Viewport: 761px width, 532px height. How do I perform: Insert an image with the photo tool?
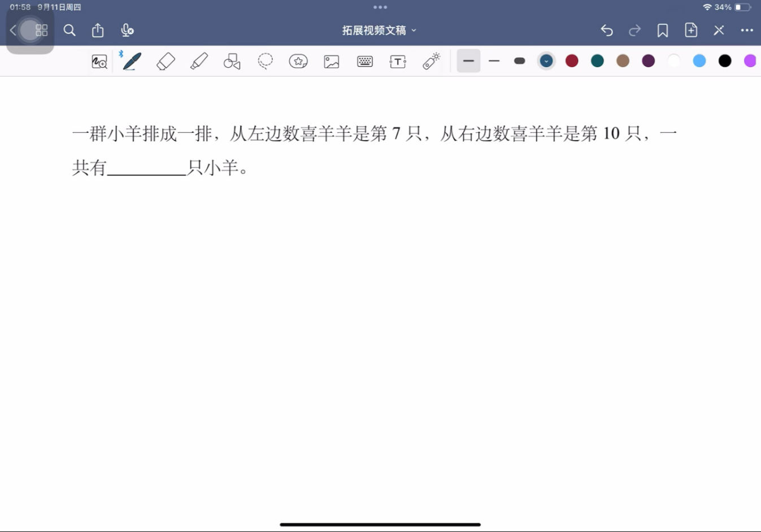pos(332,62)
